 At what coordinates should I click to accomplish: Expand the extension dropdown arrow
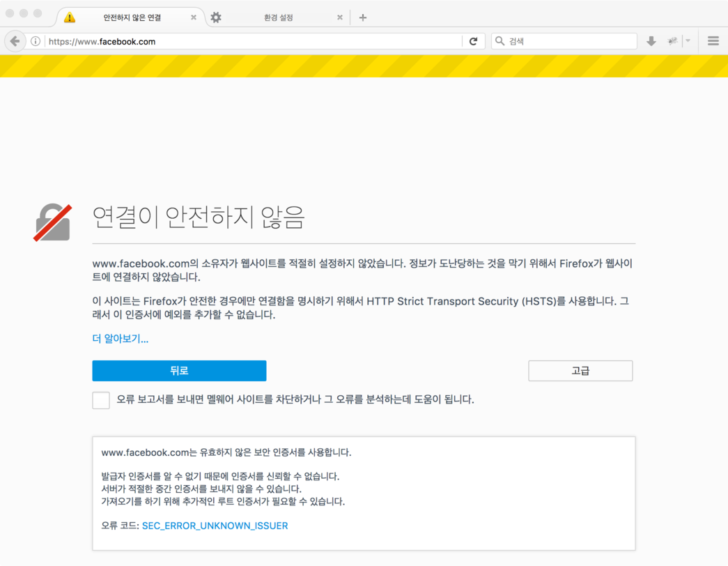[688, 41]
